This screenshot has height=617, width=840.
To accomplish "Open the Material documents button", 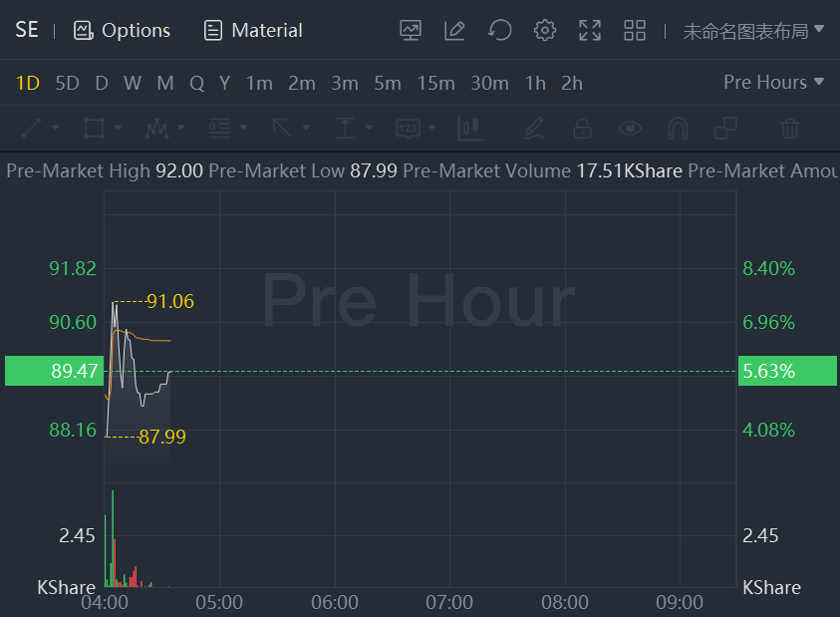I will point(253,31).
